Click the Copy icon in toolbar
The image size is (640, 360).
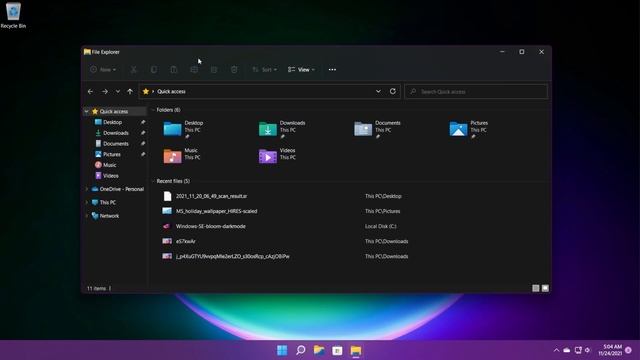pos(154,70)
